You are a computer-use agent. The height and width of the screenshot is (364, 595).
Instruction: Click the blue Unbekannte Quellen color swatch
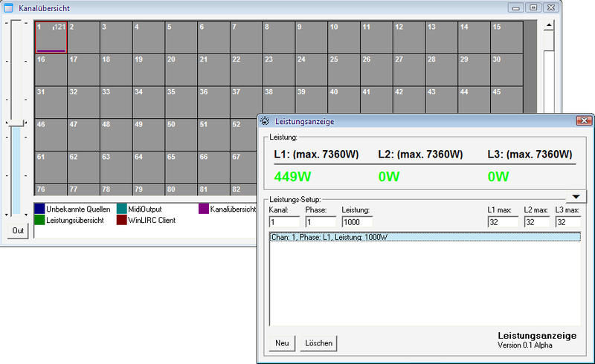tap(39, 209)
